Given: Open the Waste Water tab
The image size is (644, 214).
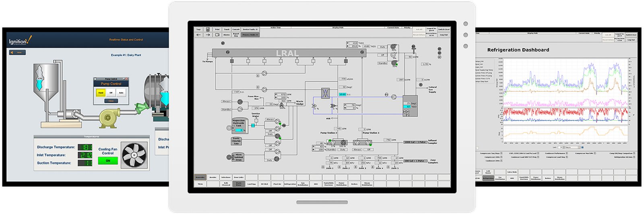Looking at the screenshot, I should 239,184.
